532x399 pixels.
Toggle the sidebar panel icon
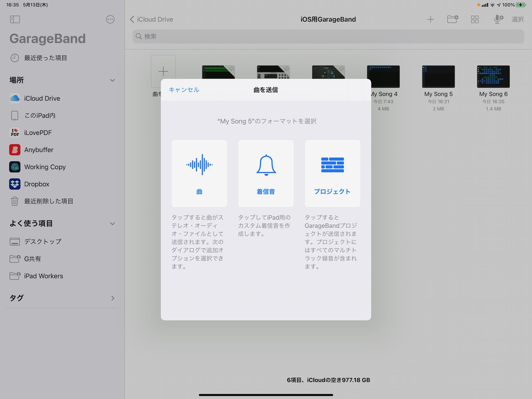(15, 19)
